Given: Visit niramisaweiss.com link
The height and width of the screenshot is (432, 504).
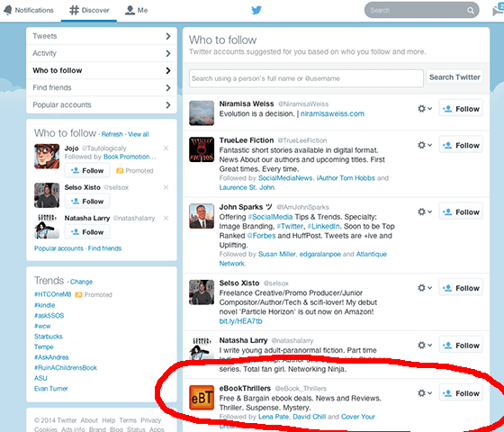Looking at the screenshot, I should [332, 113].
